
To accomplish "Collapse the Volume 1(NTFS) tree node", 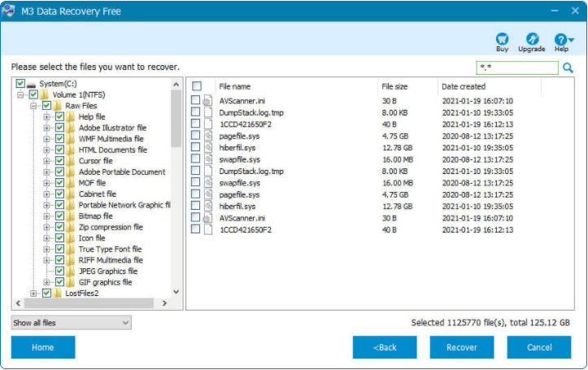I will (x=20, y=95).
